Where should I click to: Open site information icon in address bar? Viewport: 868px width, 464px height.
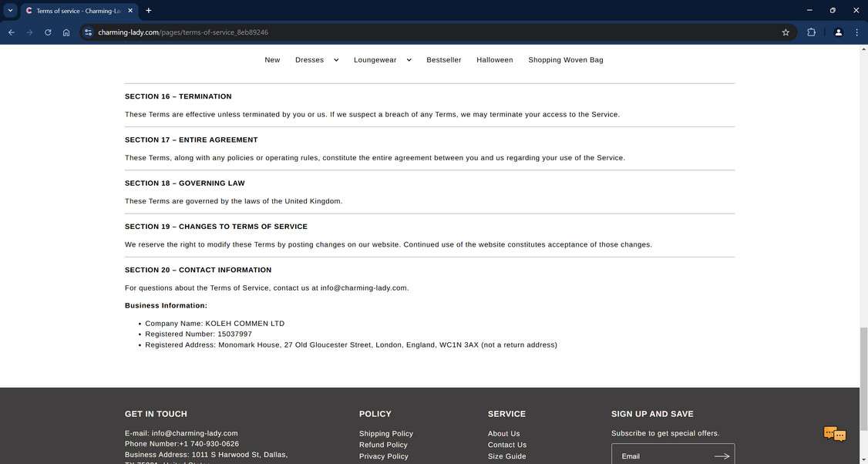pos(89,32)
